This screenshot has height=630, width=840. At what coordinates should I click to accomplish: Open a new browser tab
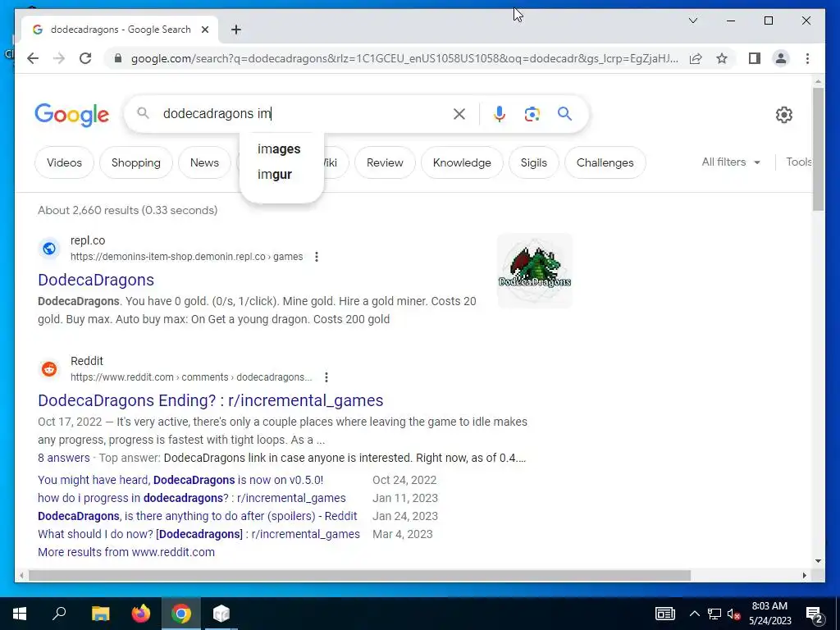(x=236, y=30)
